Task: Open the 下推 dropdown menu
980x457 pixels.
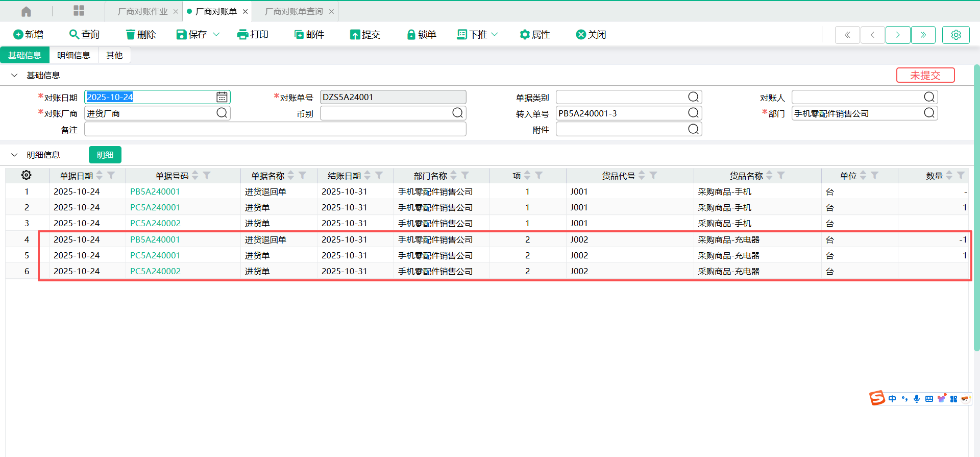Action: click(494, 35)
